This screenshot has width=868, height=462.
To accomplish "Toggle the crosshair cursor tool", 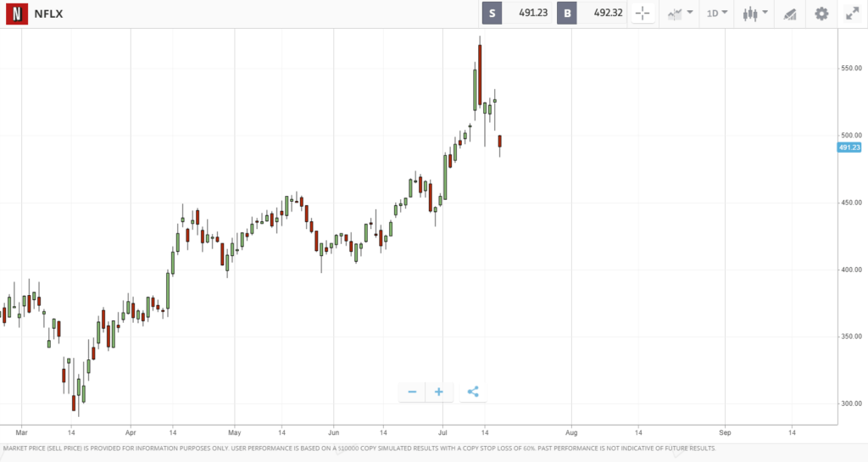I will pyautogui.click(x=643, y=14).
